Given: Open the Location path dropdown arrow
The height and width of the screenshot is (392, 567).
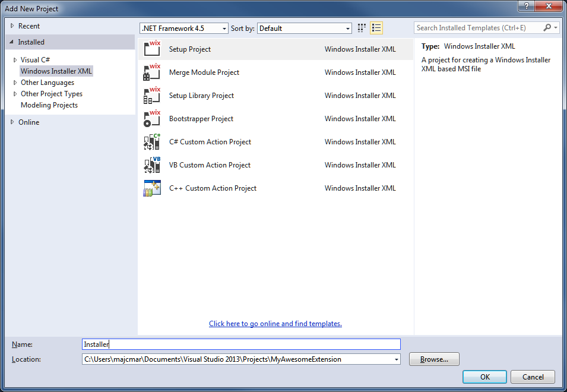Looking at the screenshot, I should click(x=397, y=359).
